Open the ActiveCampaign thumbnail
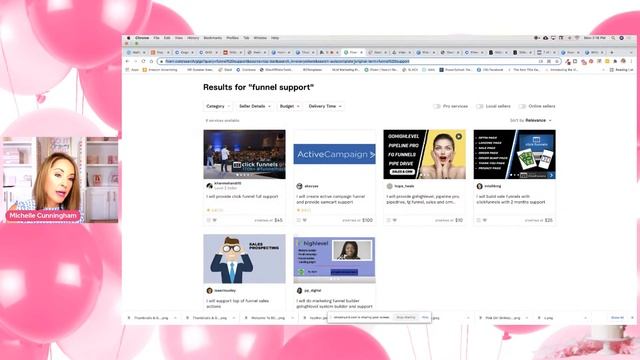The image size is (640, 360). [334, 154]
